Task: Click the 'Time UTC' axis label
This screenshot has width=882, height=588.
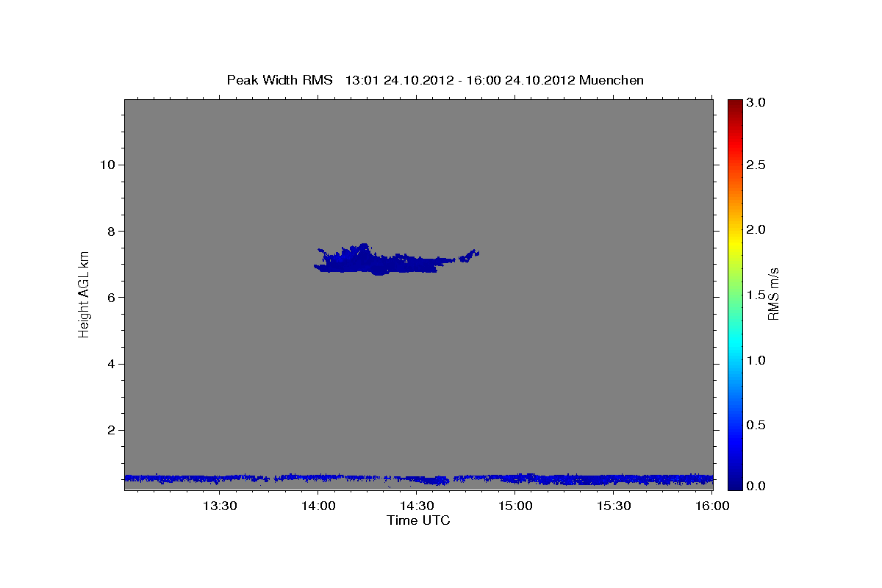Action: click(418, 520)
